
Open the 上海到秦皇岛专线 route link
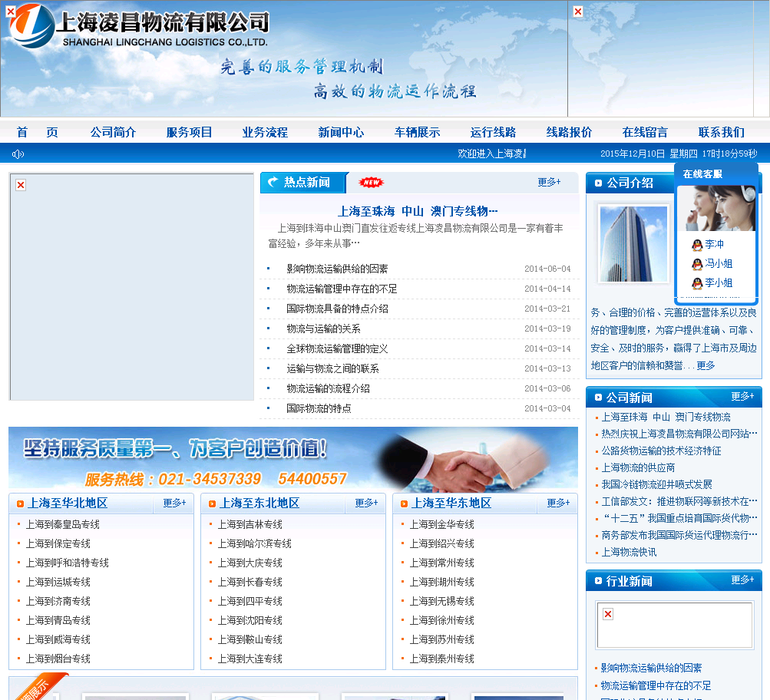click(63, 524)
